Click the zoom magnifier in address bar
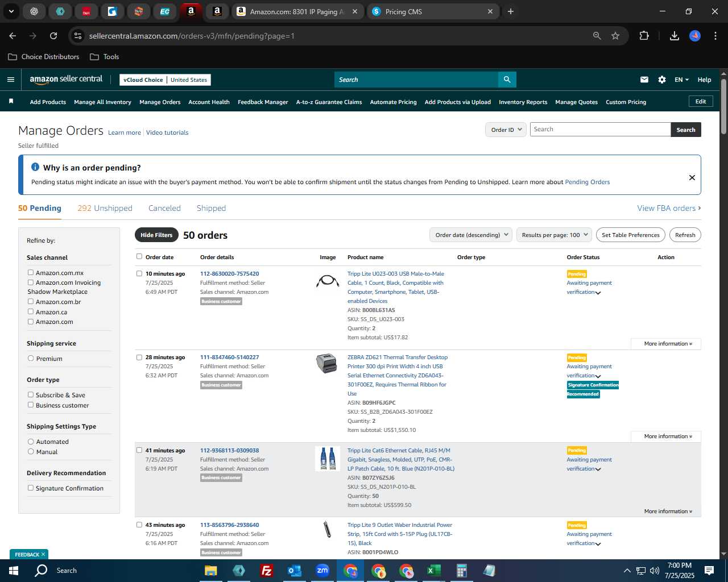728x582 pixels. (x=597, y=36)
